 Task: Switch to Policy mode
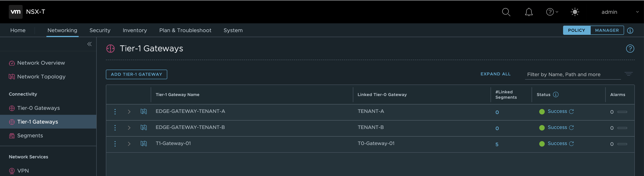[576, 30]
